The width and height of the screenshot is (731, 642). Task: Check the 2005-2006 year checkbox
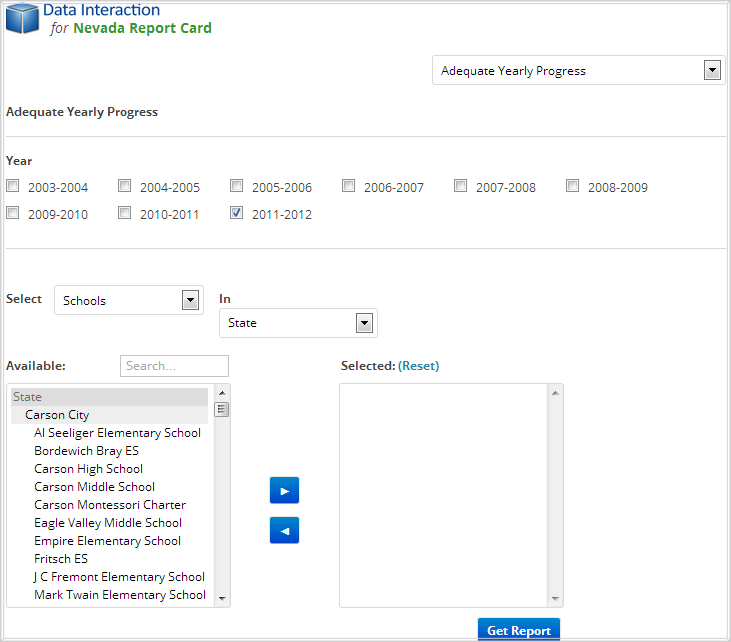pyautogui.click(x=236, y=186)
